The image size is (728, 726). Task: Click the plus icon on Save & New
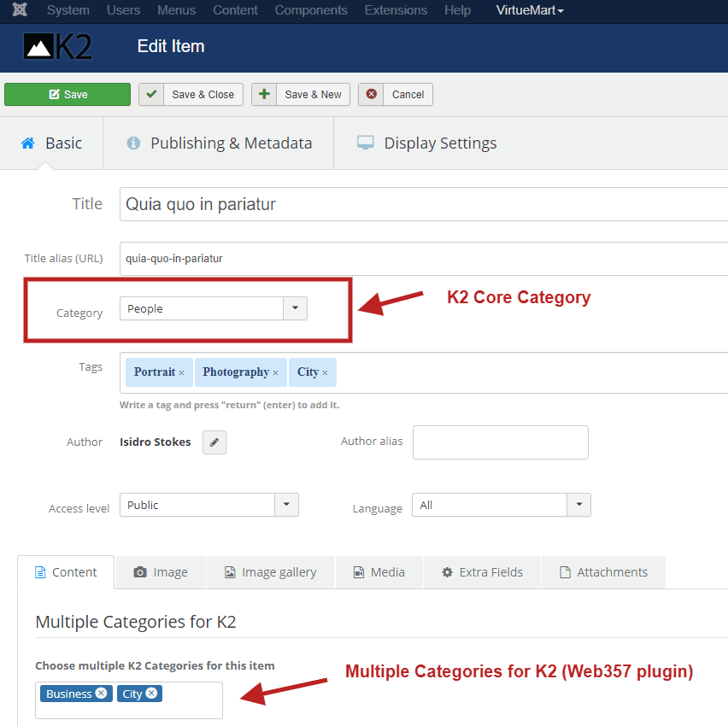(x=264, y=94)
